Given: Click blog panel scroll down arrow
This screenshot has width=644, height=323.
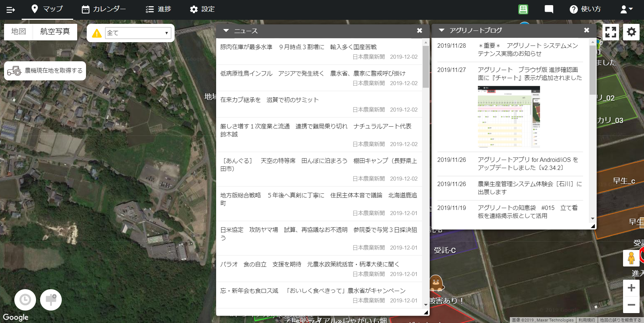Looking at the screenshot, I should pos(593,218).
